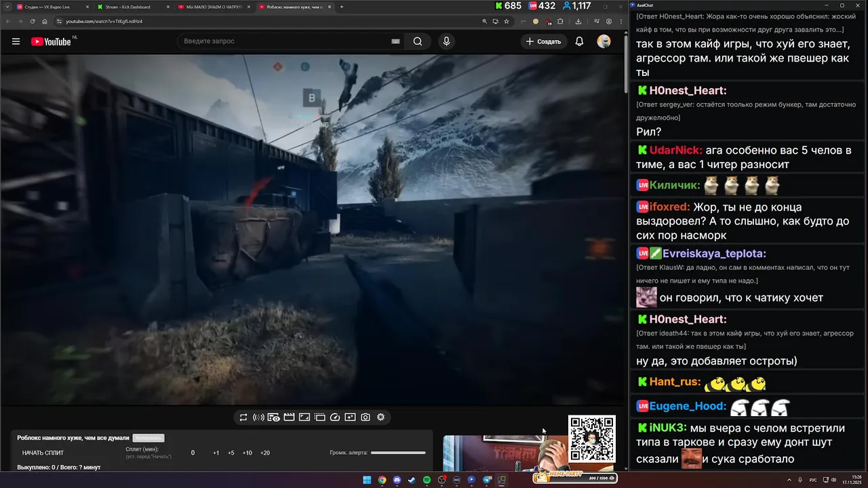Image resolution: width=868 pixels, height=488 pixels.
Task: Click username Киличик in chat
Action: pyautogui.click(x=675, y=185)
